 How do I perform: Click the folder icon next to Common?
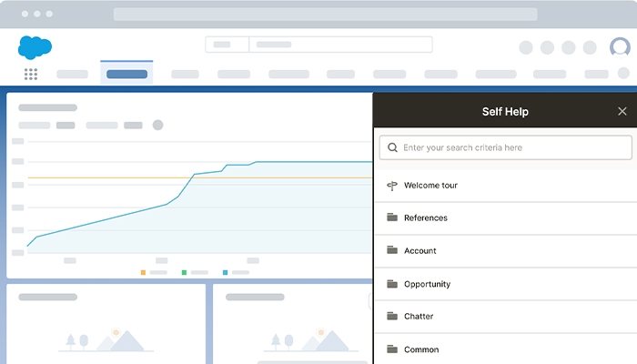coord(392,349)
